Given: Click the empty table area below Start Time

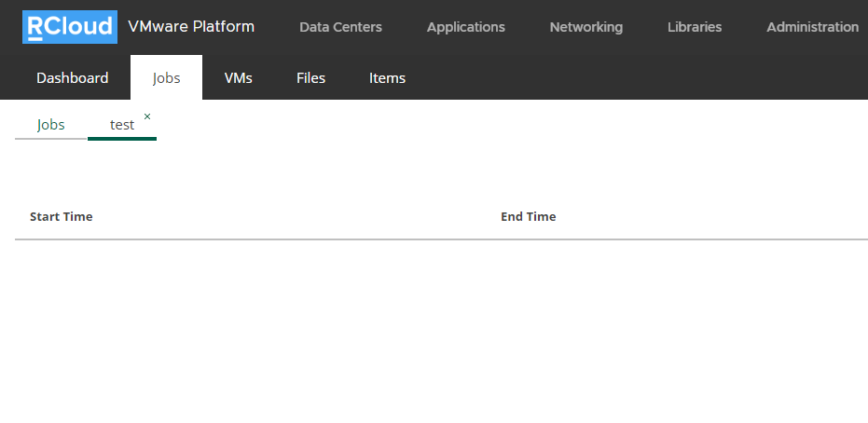Looking at the screenshot, I should 249,326.
